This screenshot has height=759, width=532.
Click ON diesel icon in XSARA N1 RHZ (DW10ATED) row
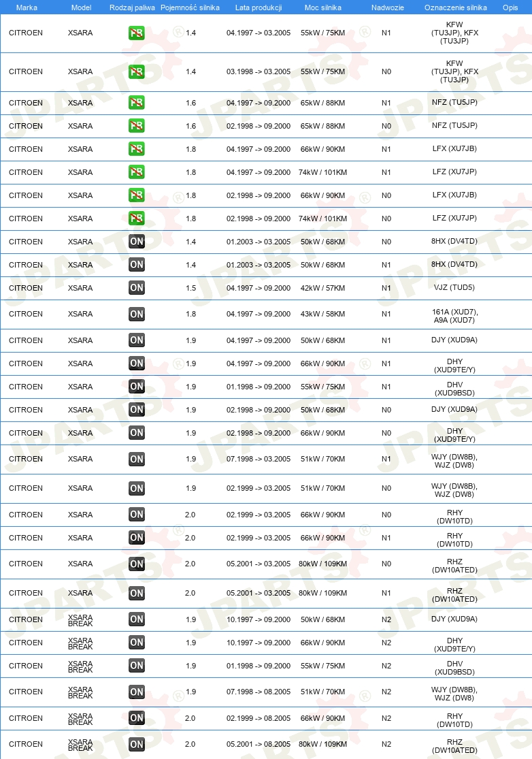coord(136,593)
